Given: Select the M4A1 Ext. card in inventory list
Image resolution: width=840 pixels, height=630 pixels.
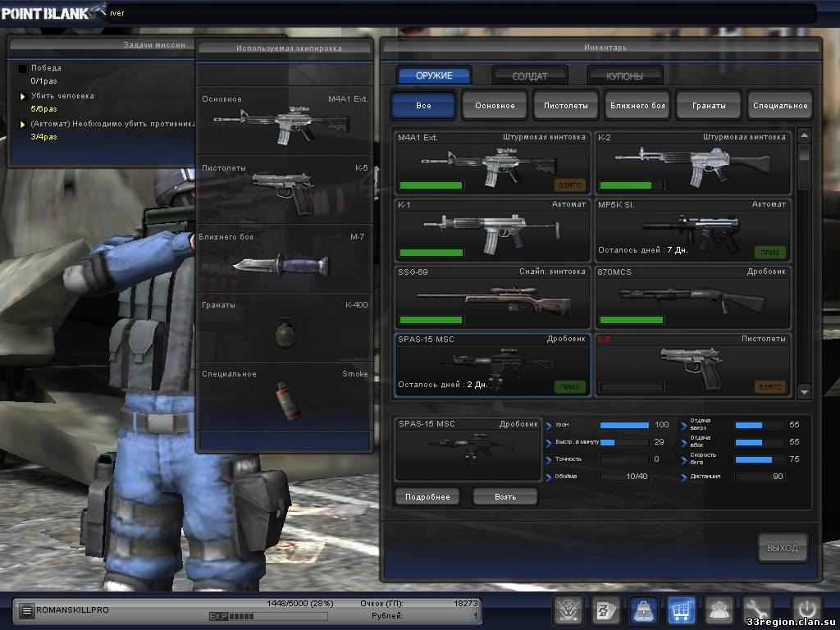Looking at the screenshot, I should point(492,163).
